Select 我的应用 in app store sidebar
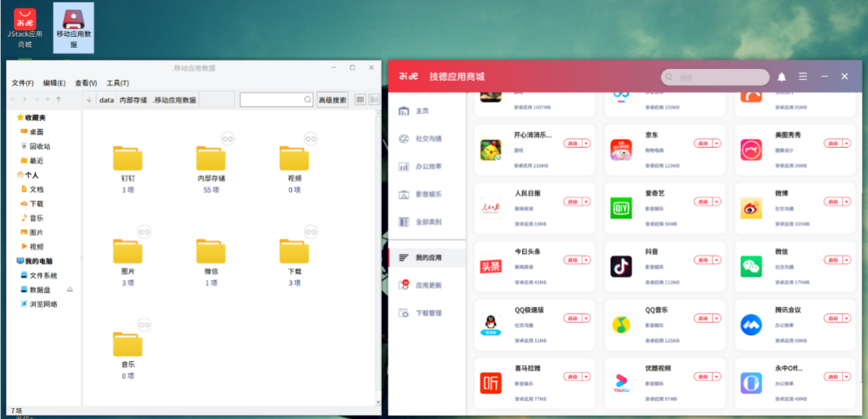This screenshot has height=419, width=868. 427,258
